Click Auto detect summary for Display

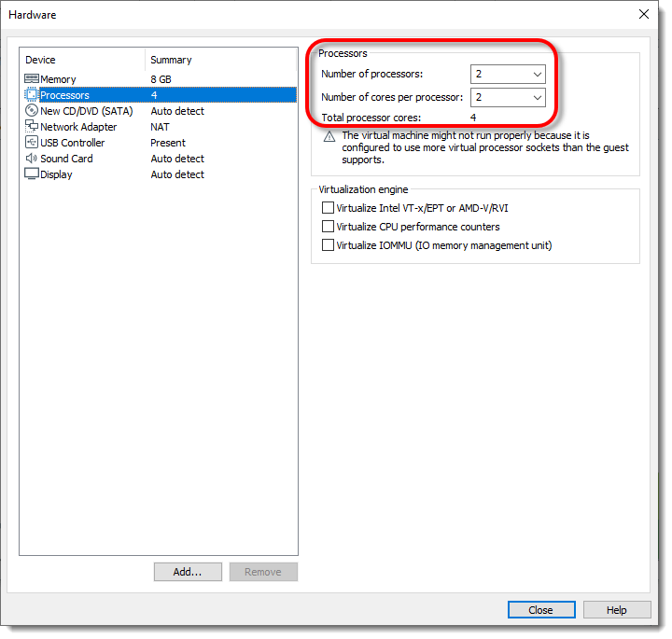[177, 174]
